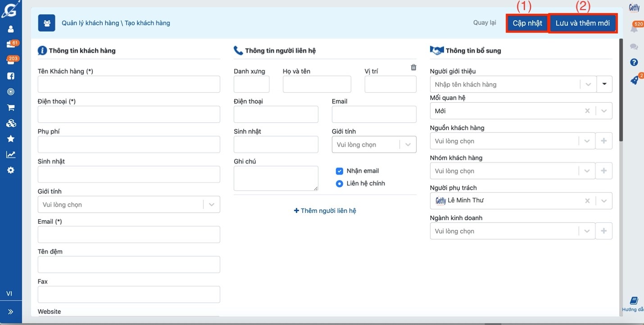Click the Tên Khách hàng input field
The height and width of the screenshot is (325, 644).
129,84
